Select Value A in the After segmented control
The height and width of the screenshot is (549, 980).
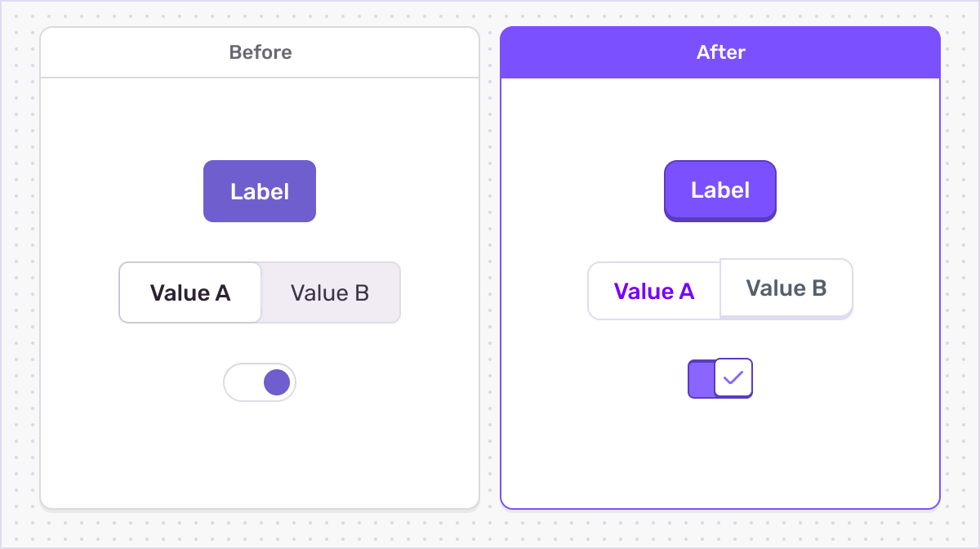[654, 290]
